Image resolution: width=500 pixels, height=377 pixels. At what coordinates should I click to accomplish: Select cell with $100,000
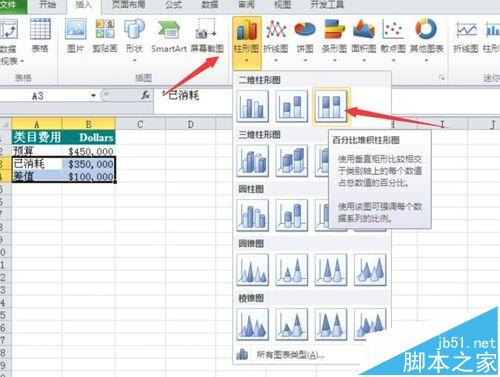click(89, 176)
